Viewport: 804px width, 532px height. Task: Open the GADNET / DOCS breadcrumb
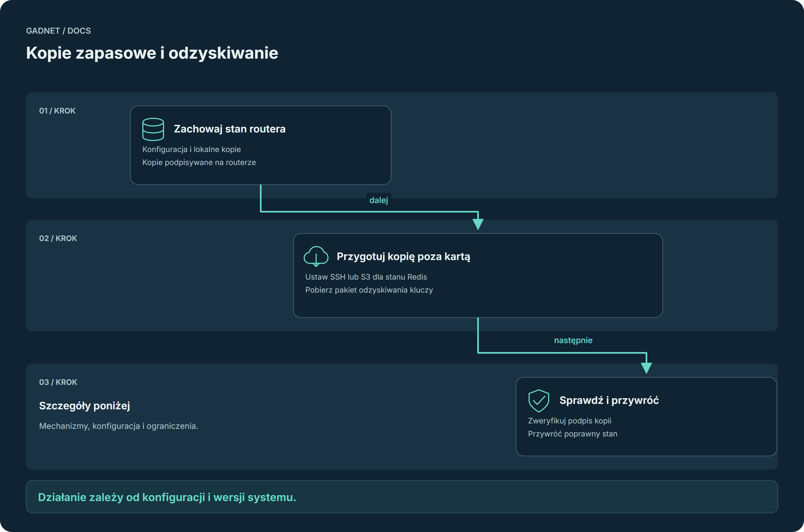(x=58, y=31)
